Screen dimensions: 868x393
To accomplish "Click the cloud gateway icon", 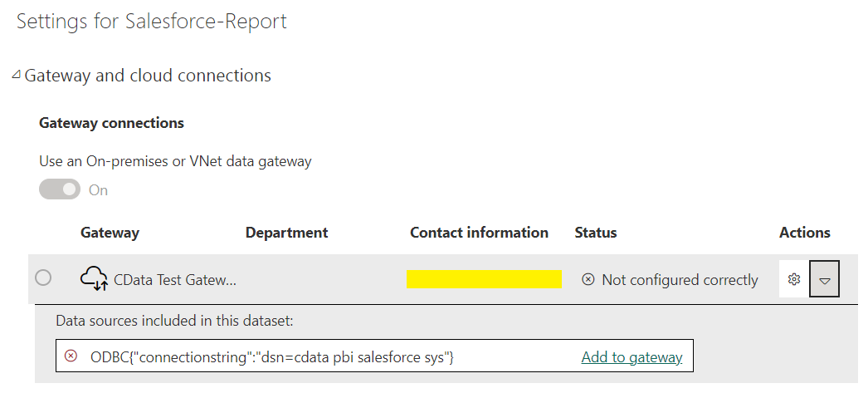I will (94, 280).
